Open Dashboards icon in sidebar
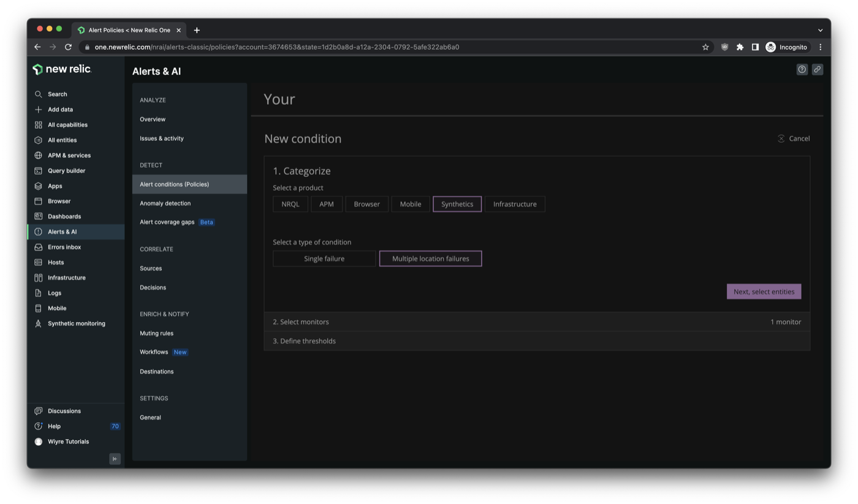858x504 pixels. [38, 217]
